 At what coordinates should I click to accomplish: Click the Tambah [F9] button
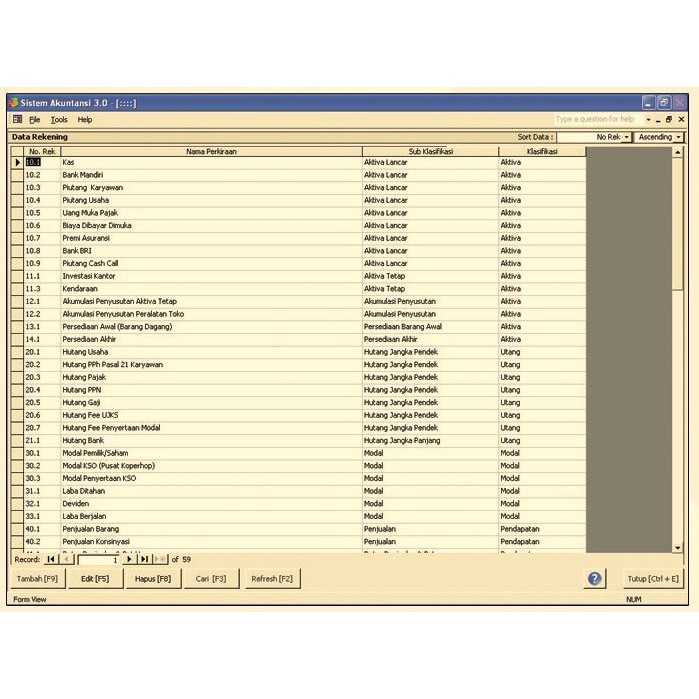[x=37, y=579]
